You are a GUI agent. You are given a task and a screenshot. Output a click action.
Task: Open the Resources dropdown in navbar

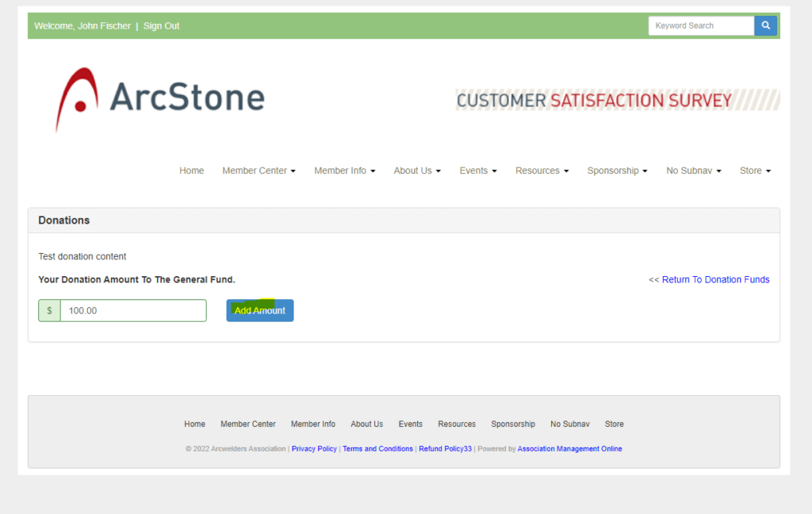tap(542, 171)
